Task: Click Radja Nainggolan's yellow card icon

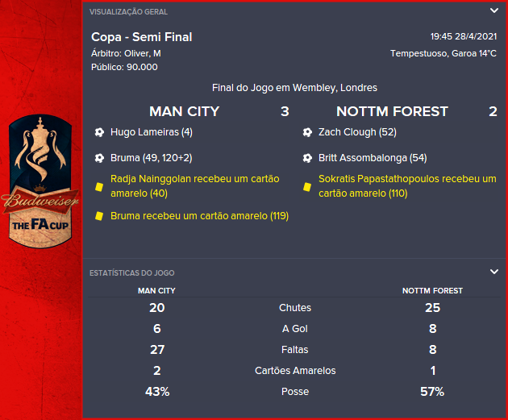Action: (99, 186)
